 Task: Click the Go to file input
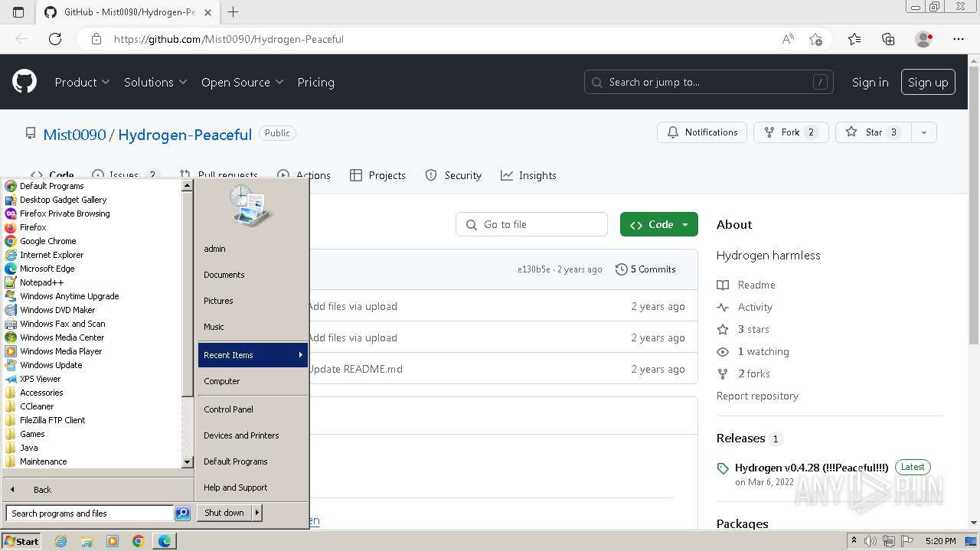point(532,224)
